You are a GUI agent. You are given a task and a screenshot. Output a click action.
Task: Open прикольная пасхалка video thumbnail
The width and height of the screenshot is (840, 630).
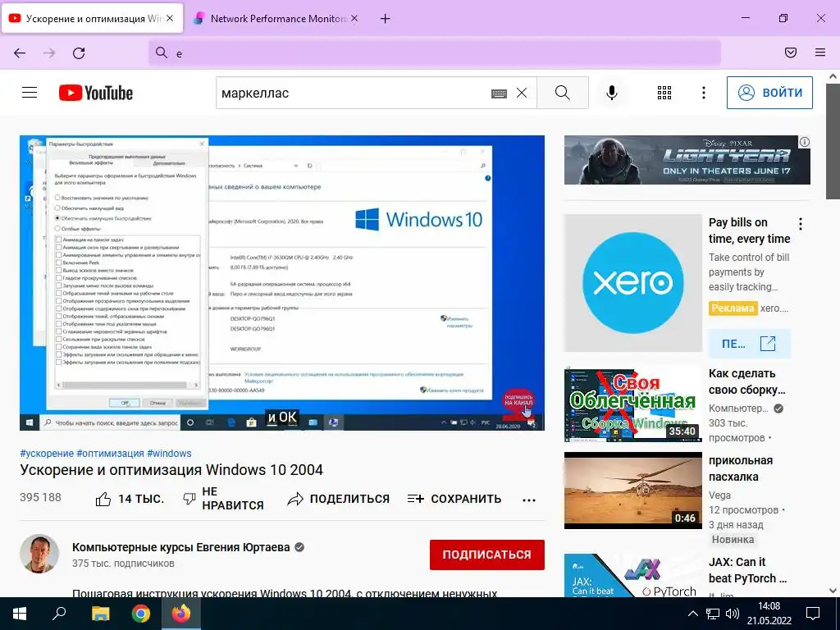[x=632, y=491]
